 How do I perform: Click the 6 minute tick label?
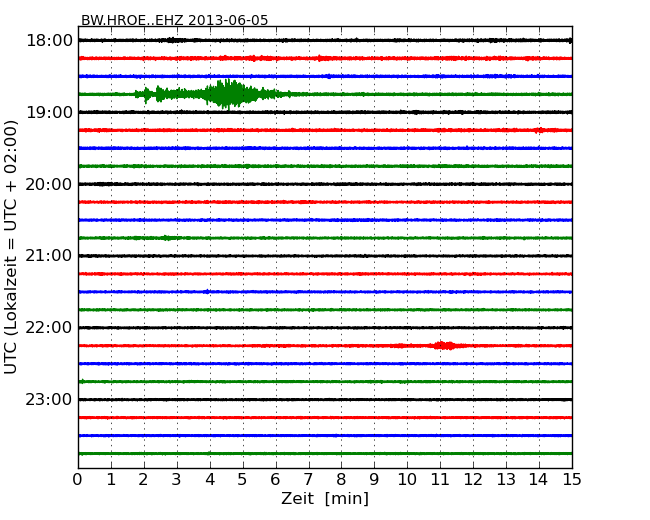coord(275,480)
